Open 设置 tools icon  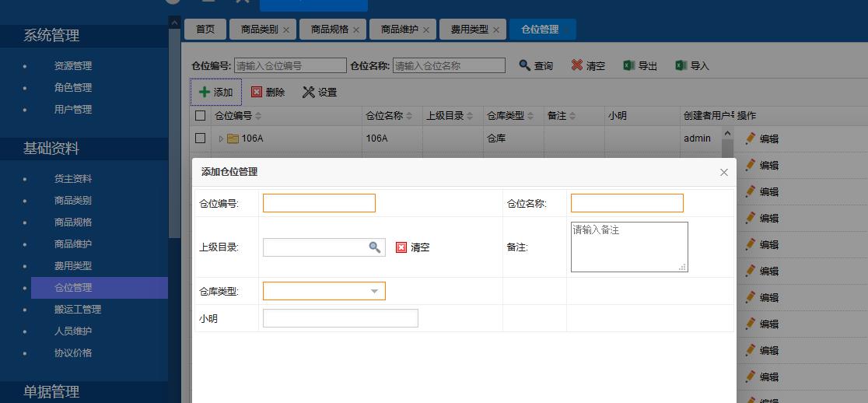(309, 92)
